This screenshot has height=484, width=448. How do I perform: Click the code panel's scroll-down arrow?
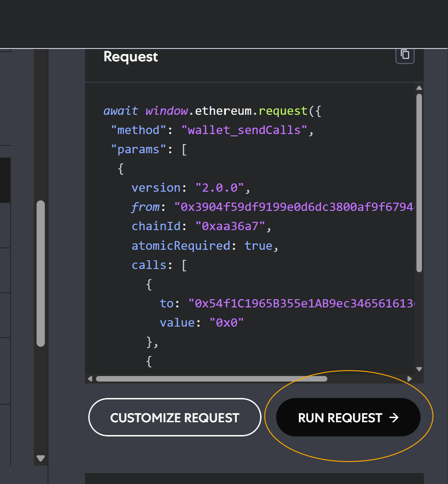click(419, 369)
